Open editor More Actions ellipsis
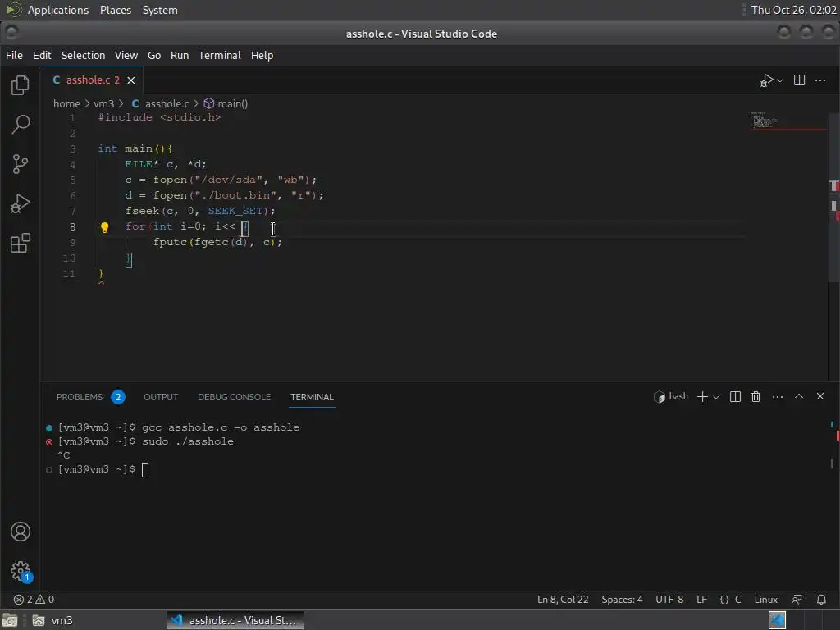Viewport: 840px width, 630px height. pos(820,80)
